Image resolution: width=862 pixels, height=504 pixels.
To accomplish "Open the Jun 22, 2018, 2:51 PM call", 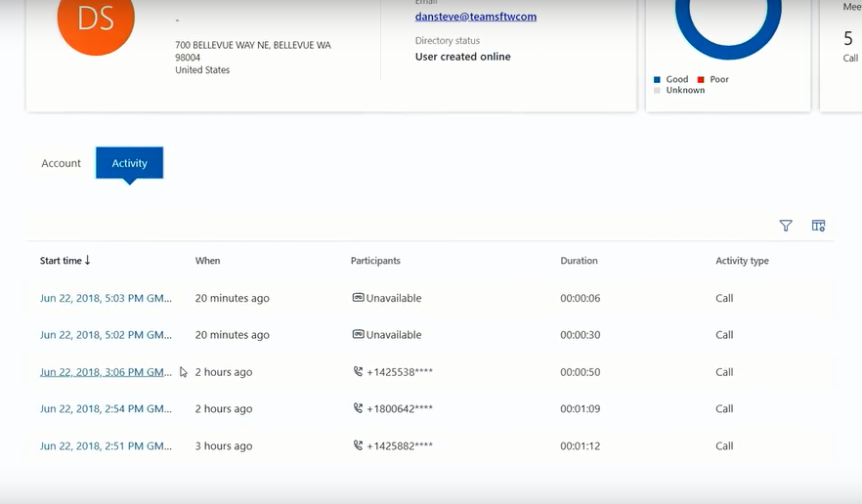I will (106, 446).
